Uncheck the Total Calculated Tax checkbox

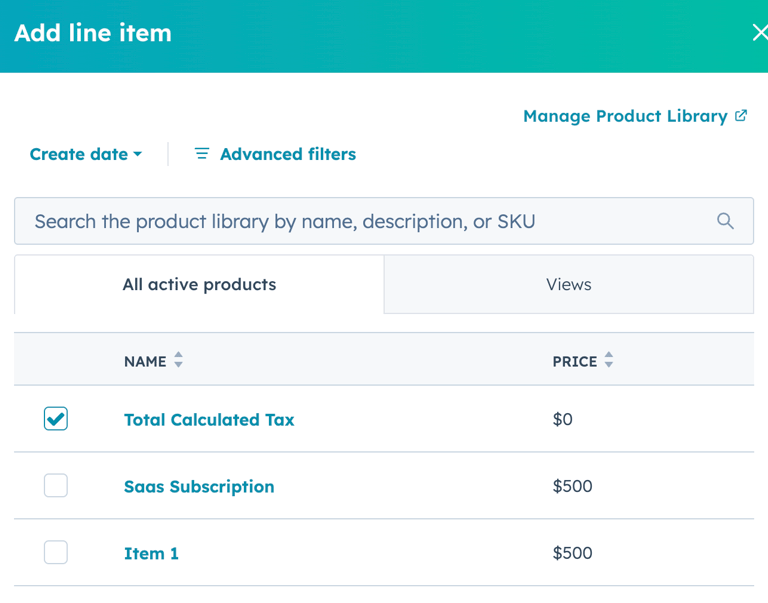[56, 419]
